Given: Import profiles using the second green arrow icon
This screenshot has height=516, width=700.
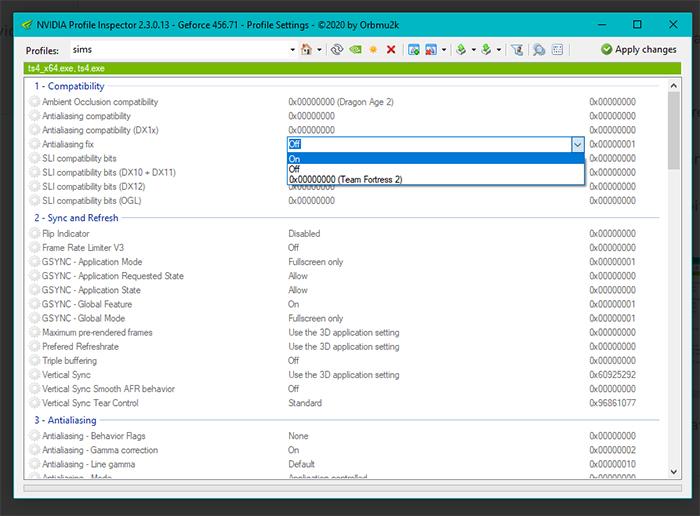Looking at the screenshot, I should (486, 50).
